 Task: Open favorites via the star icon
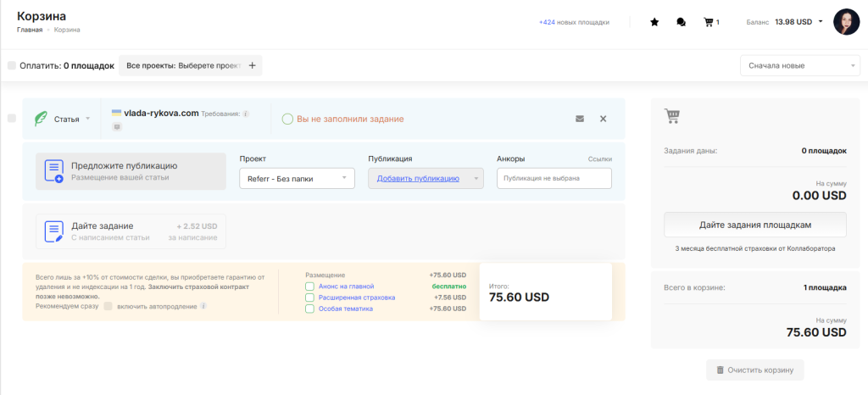(x=654, y=23)
